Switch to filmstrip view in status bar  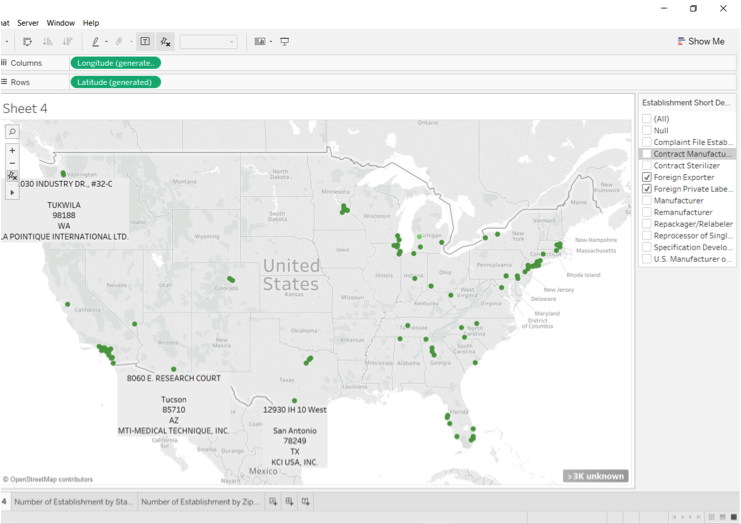723,517
